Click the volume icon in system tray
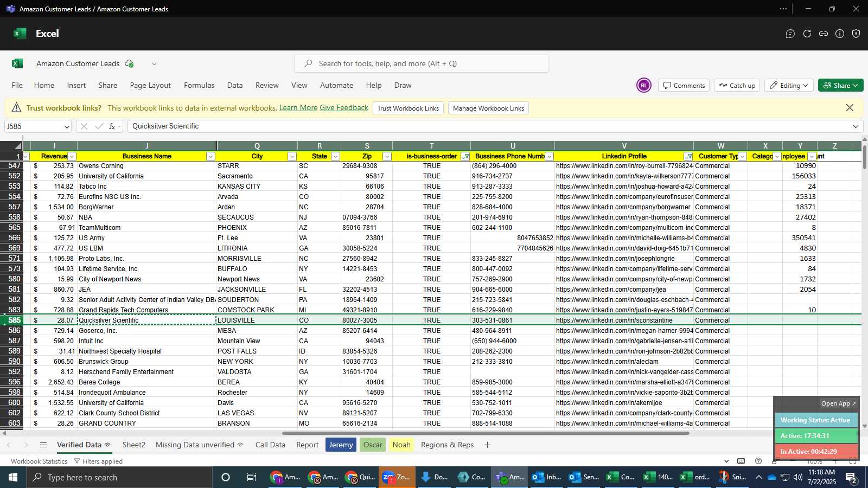Image resolution: width=868 pixels, height=488 pixels. pos(797,477)
